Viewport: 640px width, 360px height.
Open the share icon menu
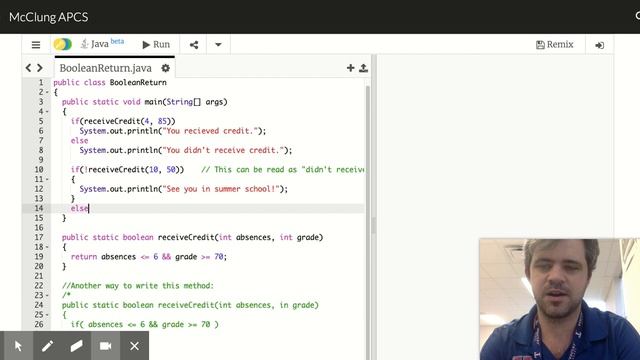194,45
